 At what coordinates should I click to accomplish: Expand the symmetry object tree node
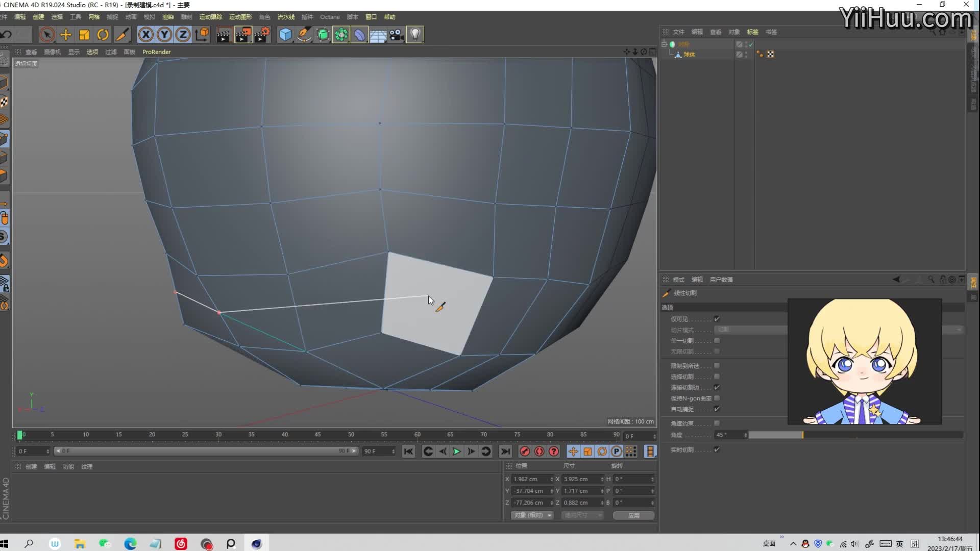[664, 44]
